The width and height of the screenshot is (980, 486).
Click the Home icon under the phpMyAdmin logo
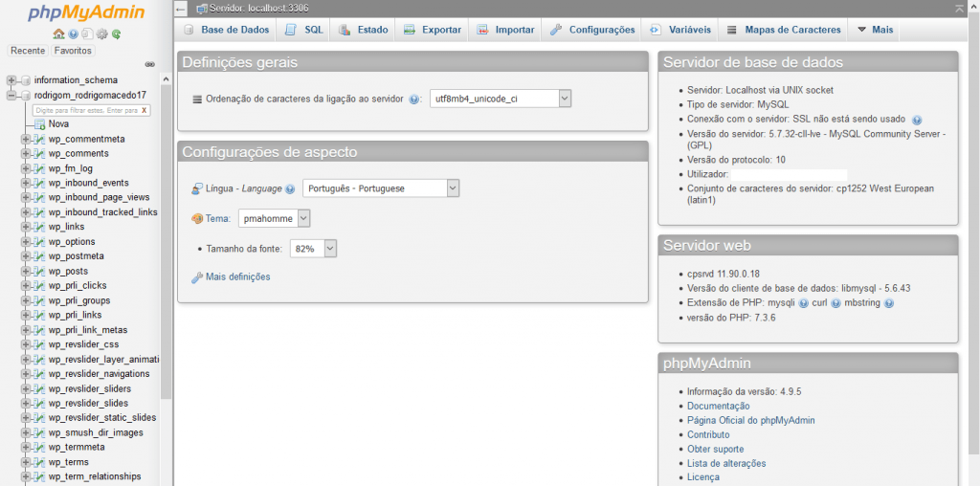pyautogui.click(x=58, y=34)
